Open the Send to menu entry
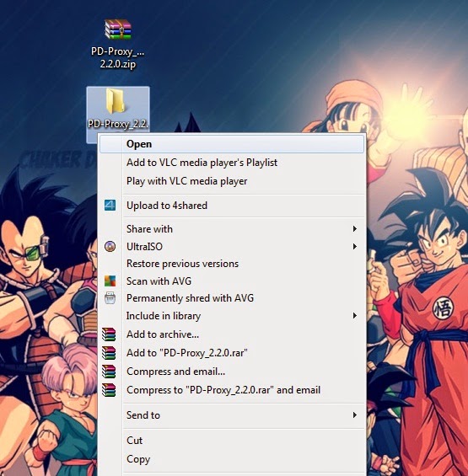Image resolution: width=468 pixels, height=476 pixels. point(232,415)
